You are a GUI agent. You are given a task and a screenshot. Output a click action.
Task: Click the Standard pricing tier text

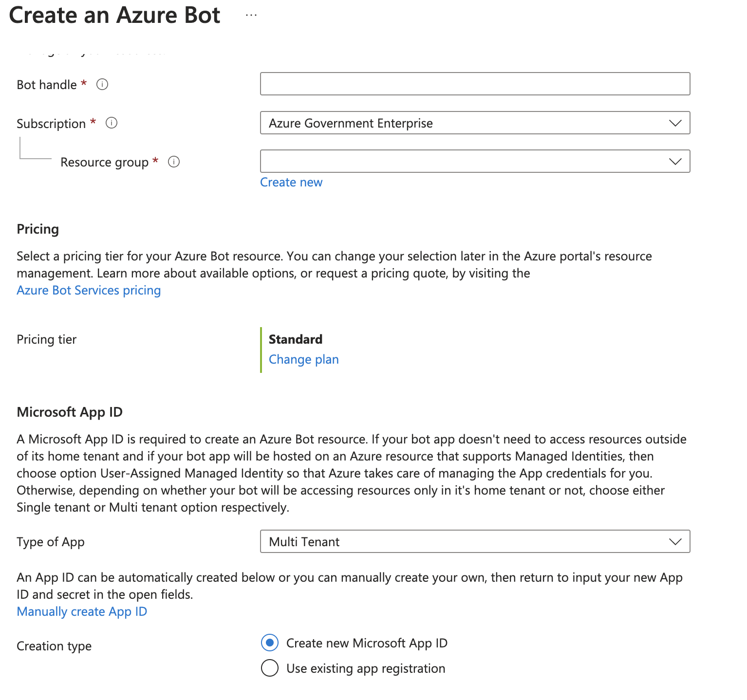point(296,339)
